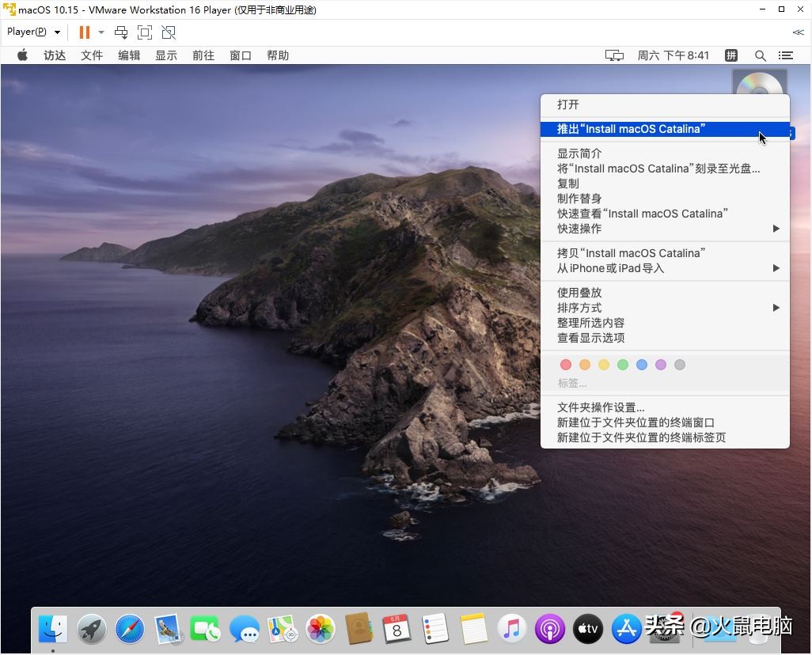
Task: Launch the App Store
Action: (x=625, y=629)
